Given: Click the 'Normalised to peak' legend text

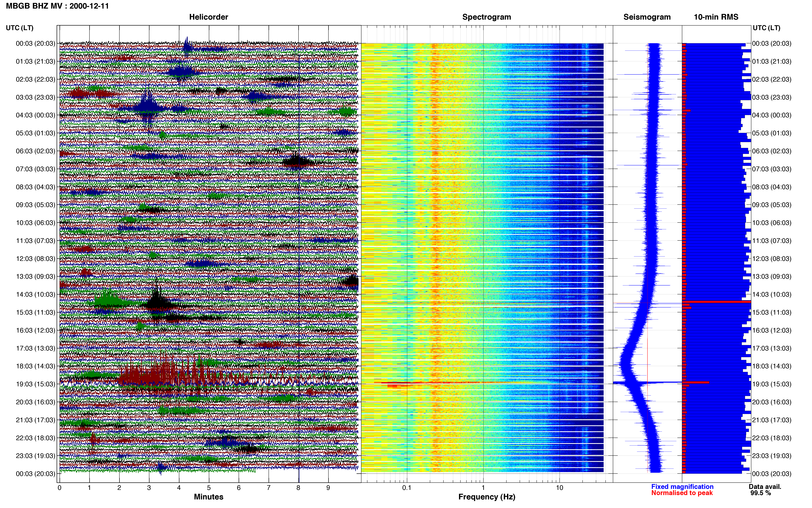Looking at the screenshot, I should click(x=682, y=493).
